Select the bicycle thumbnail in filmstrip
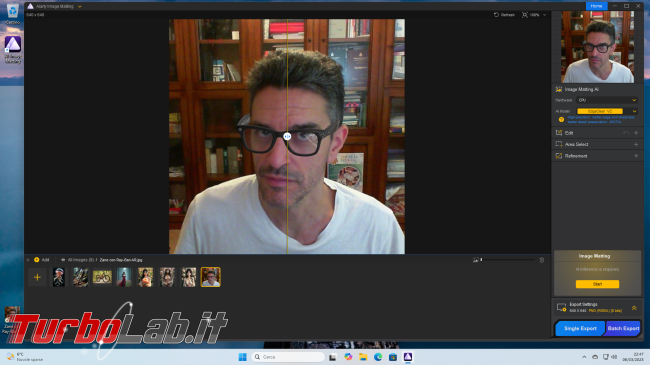 pyautogui.click(x=102, y=277)
